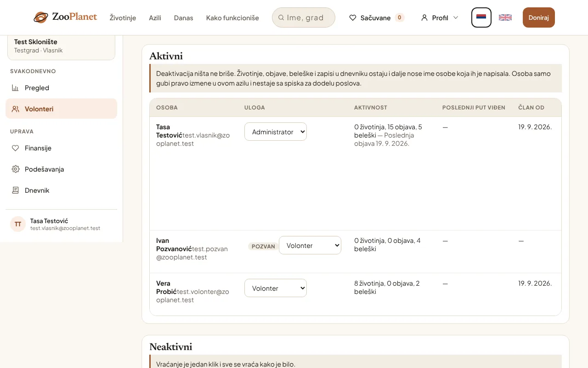Viewport: 588px width, 368px height.
Task: Open Vera Probić's Volonter role dropdown
Action: pyautogui.click(x=276, y=288)
